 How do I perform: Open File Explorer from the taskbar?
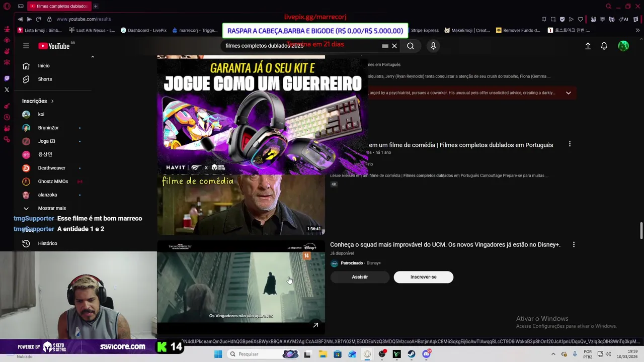click(323, 354)
